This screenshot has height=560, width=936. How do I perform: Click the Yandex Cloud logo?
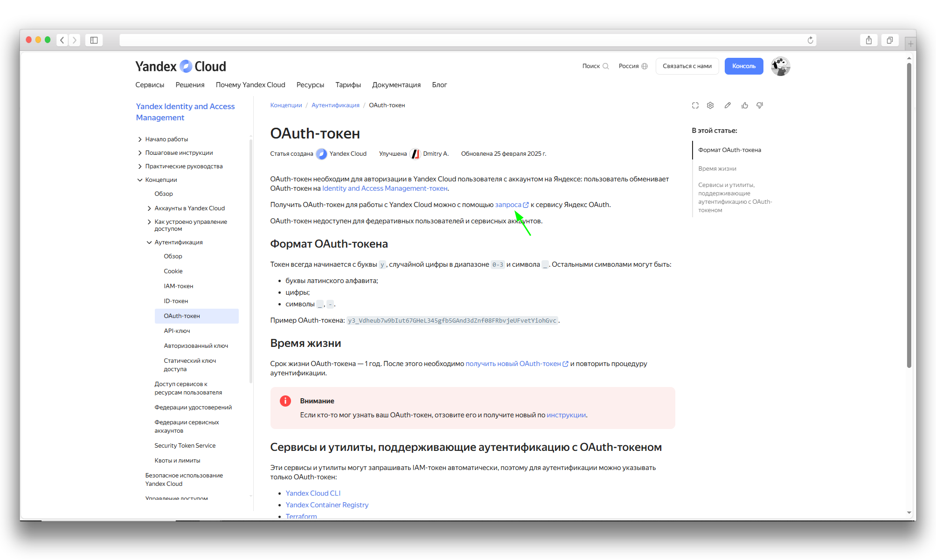tap(180, 66)
